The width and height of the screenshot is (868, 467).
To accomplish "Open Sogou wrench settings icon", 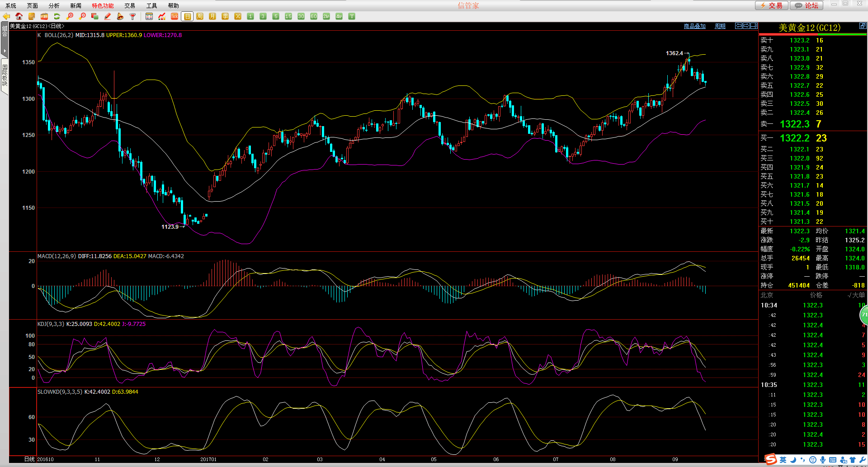I will [863, 460].
